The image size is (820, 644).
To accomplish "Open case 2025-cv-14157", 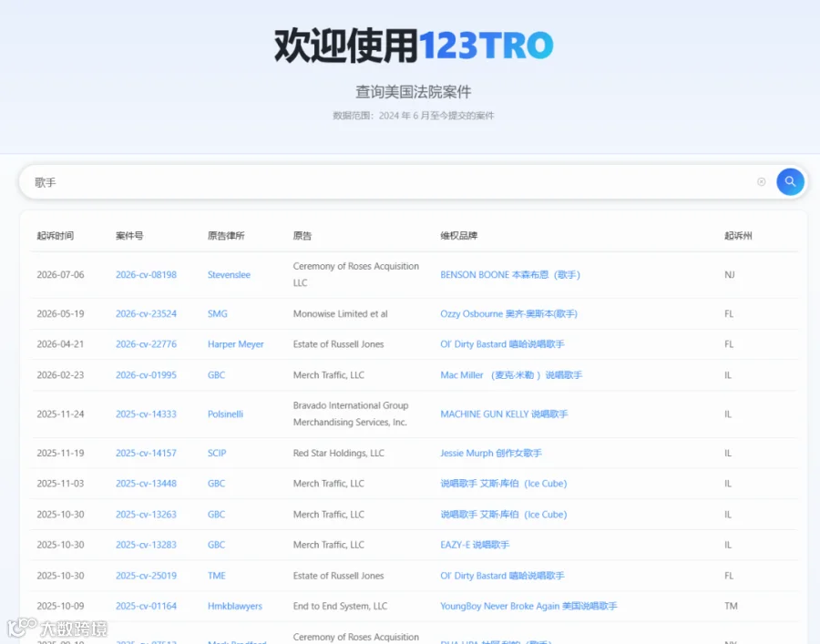I will (146, 454).
